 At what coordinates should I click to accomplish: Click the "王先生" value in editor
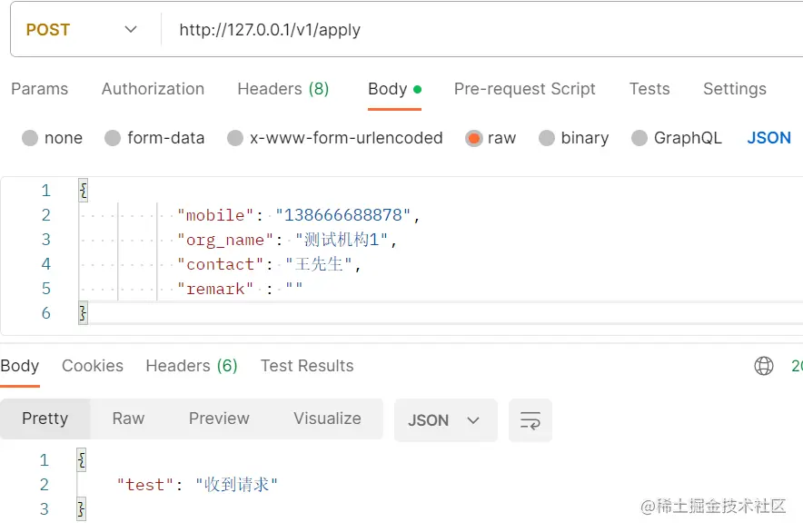319,264
